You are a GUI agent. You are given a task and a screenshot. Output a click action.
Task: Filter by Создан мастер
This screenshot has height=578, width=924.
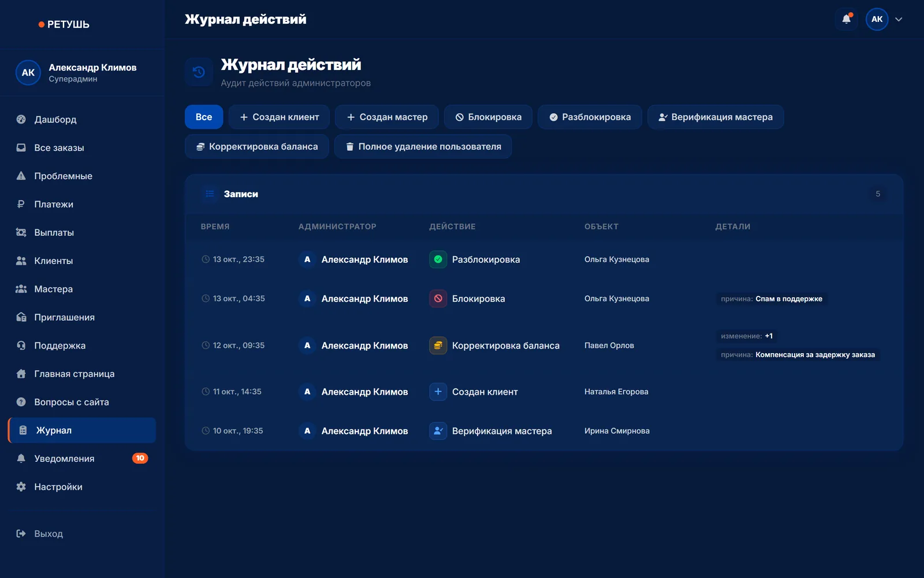tap(387, 117)
